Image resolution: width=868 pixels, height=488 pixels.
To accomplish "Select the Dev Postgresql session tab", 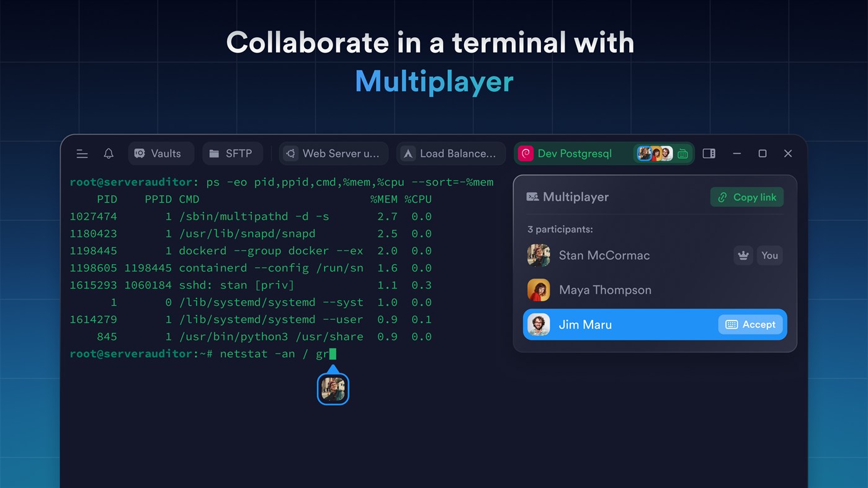I will [576, 153].
